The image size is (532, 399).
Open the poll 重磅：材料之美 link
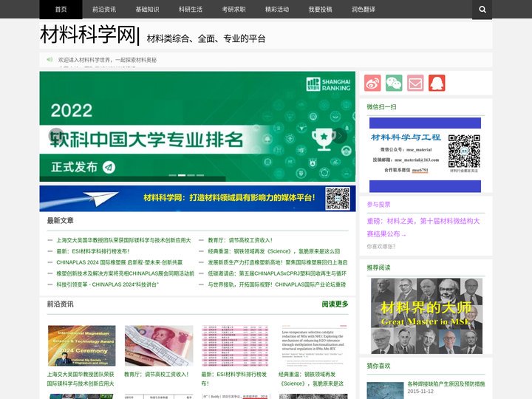[x=423, y=228]
